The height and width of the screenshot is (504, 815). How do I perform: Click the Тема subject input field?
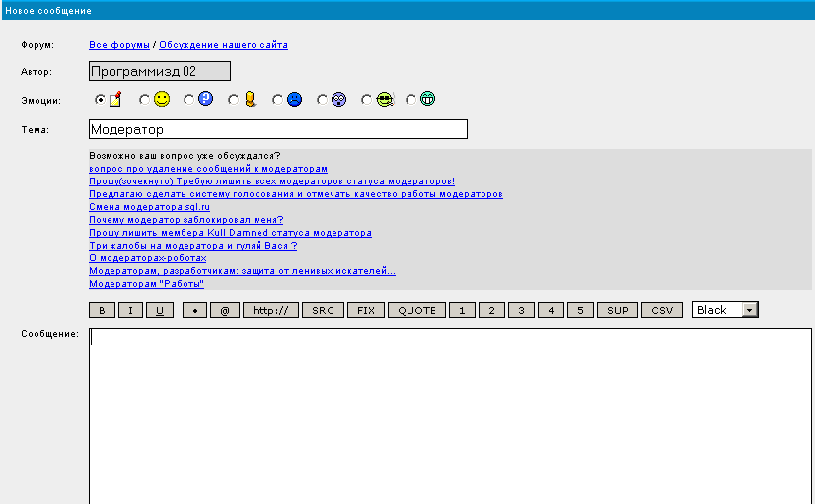tap(277, 129)
